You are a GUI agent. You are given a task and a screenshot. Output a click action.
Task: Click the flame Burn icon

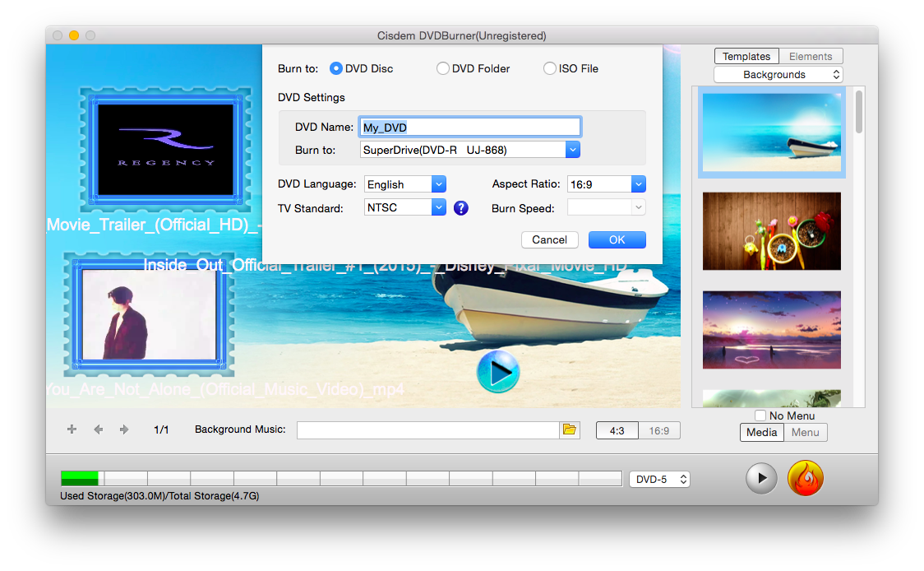pos(805,478)
